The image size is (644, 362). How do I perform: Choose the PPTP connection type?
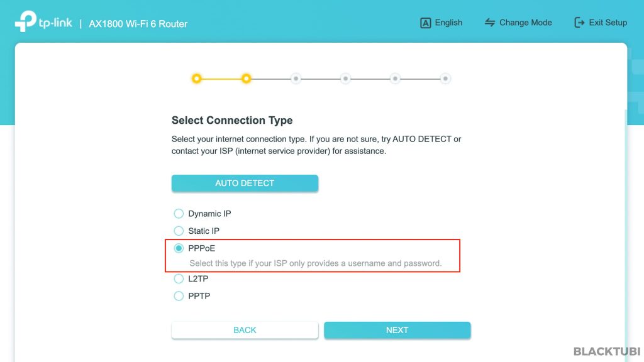point(179,296)
